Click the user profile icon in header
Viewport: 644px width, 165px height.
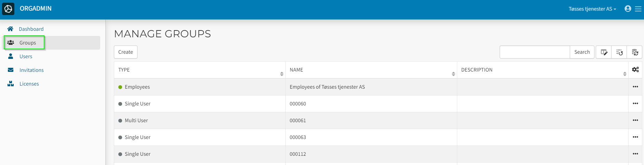click(x=628, y=9)
